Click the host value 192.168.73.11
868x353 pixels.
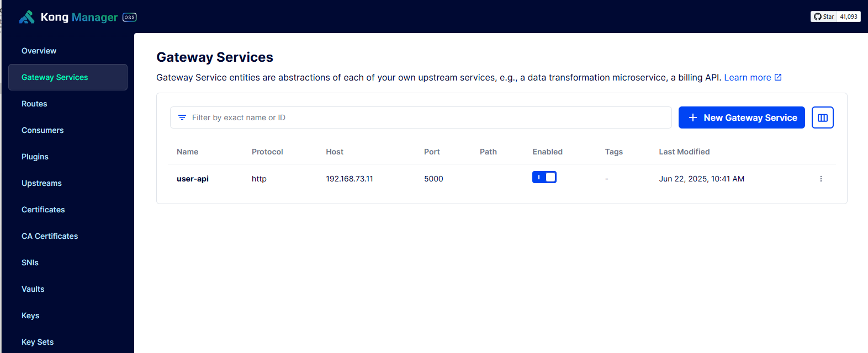tap(350, 179)
